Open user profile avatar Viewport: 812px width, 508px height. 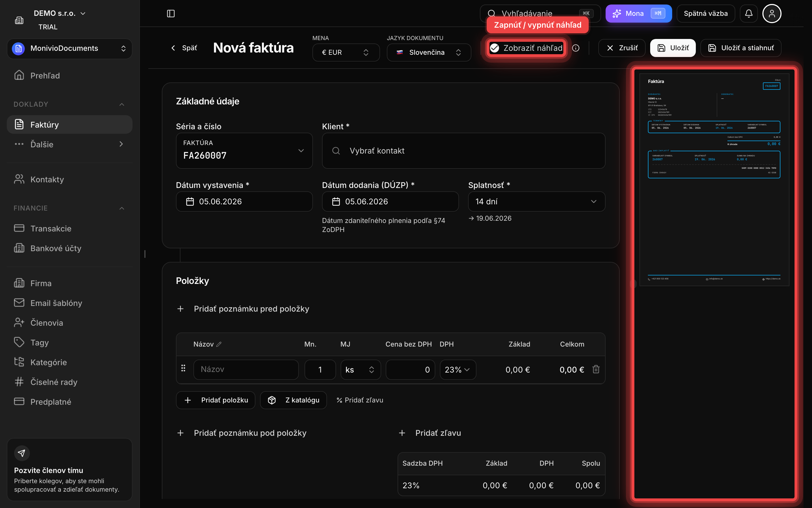tap(772, 14)
